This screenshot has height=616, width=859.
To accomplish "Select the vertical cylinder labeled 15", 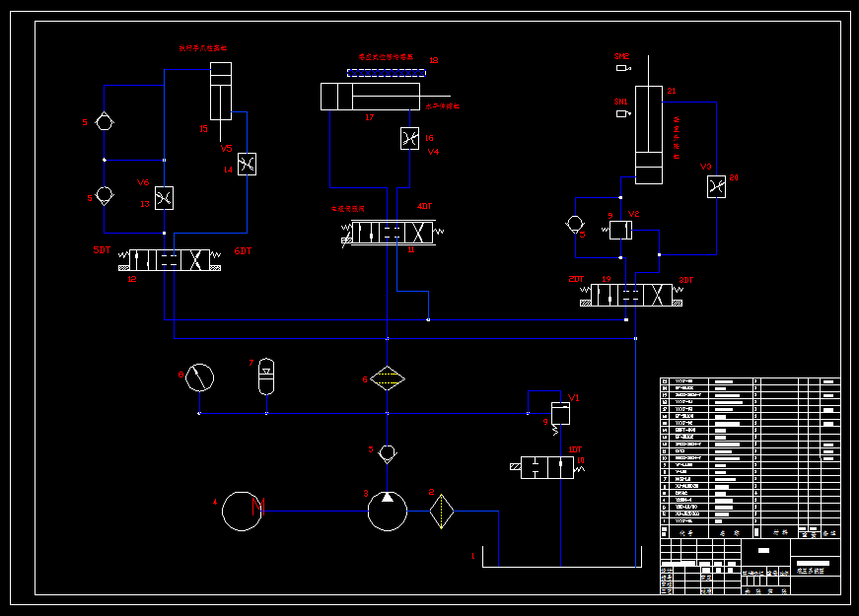I will coord(221,91).
